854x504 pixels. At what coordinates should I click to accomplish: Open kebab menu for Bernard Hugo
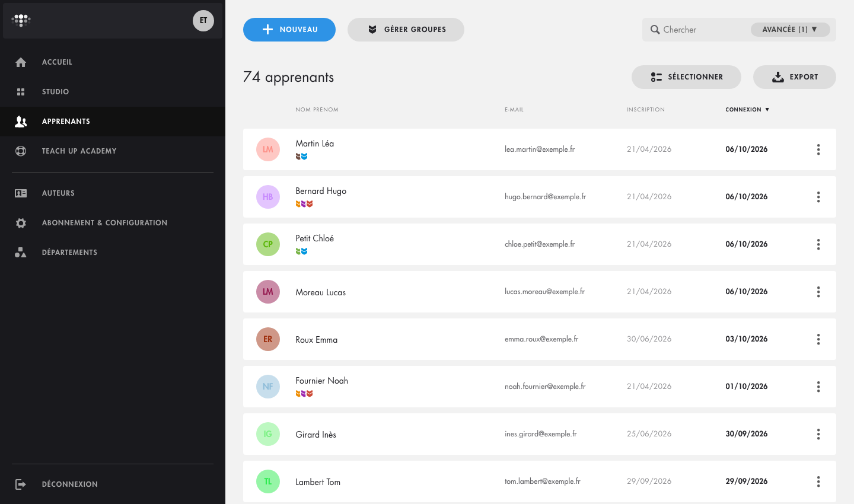(x=818, y=197)
